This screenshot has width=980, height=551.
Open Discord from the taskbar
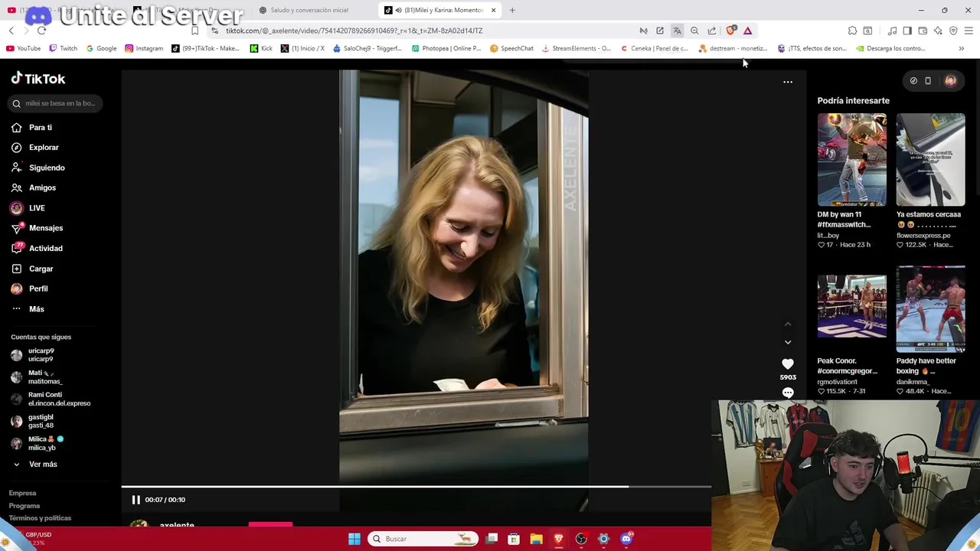coord(626,539)
